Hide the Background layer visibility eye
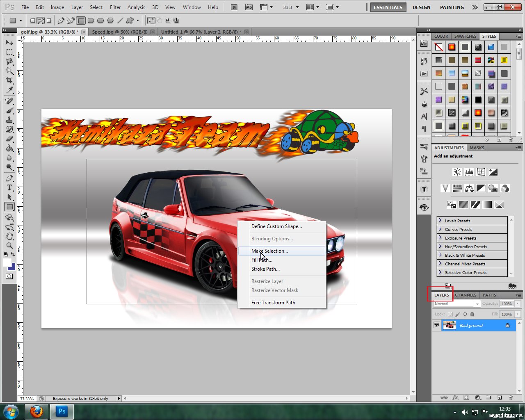Viewport: 525px width, 420px height. [x=436, y=325]
